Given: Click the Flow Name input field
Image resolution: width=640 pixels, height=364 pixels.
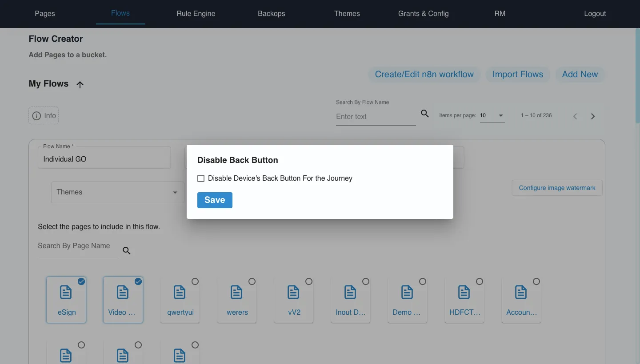Looking at the screenshot, I should coord(104,158).
